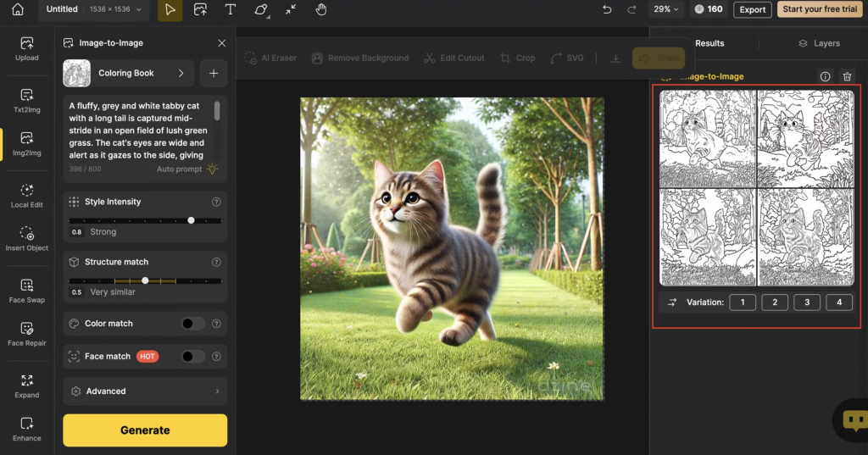Viewport: 868px width, 455px height.
Task: Select the Text tool in top toolbar
Action: (x=230, y=10)
